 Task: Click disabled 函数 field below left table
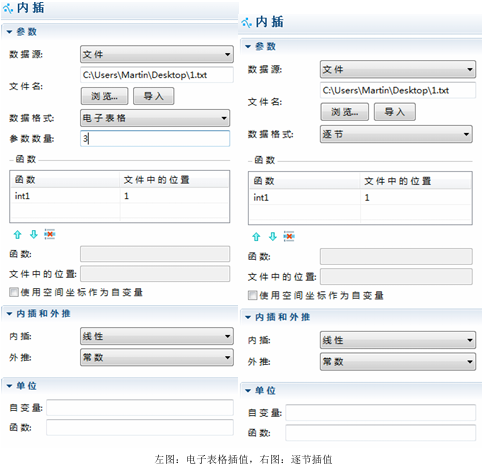point(155,254)
